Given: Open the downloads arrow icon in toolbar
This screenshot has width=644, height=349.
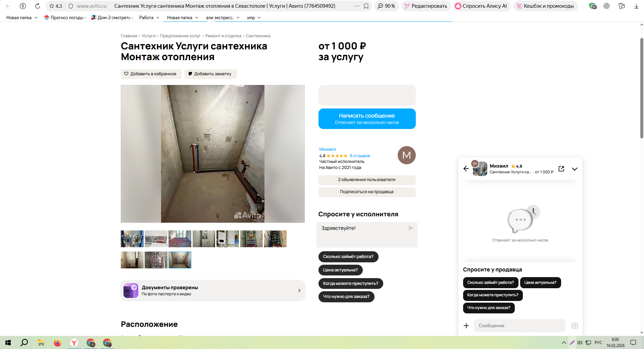Looking at the screenshot, I should (x=636, y=6).
